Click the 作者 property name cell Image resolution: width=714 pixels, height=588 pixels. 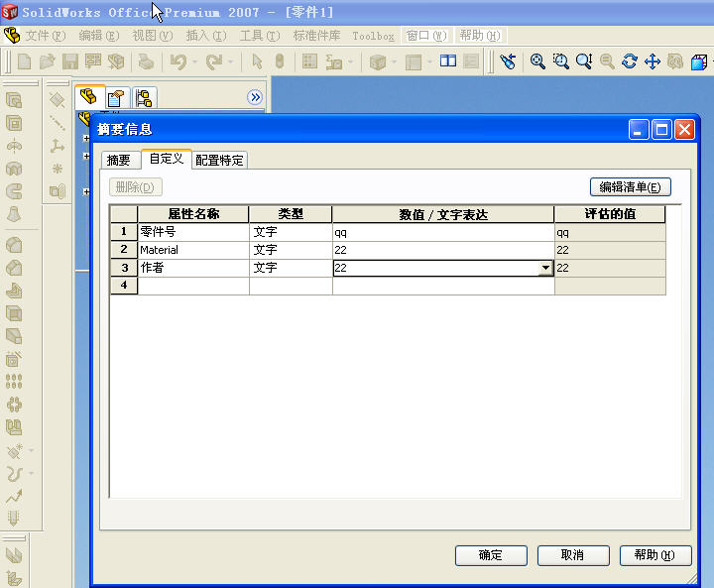pyautogui.click(x=193, y=268)
